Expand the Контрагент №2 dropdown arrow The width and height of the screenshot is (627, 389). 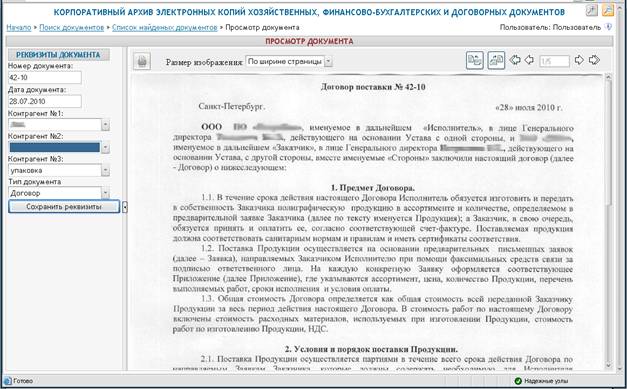[x=105, y=148]
